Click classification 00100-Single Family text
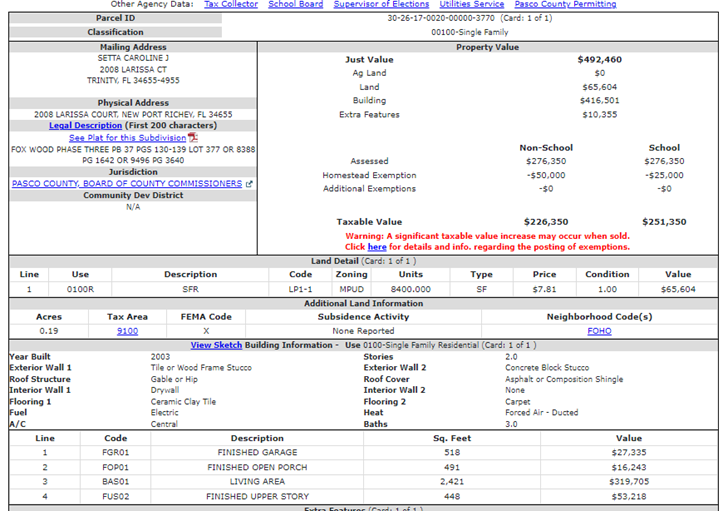Image resolution: width=723 pixels, height=511 pixels. (x=470, y=32)
